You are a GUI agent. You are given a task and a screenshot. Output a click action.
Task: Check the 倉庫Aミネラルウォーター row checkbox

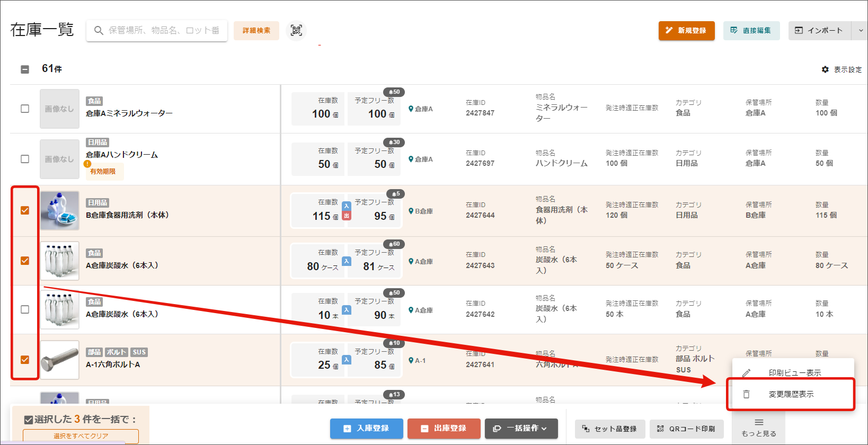click(x=25, y=109)
